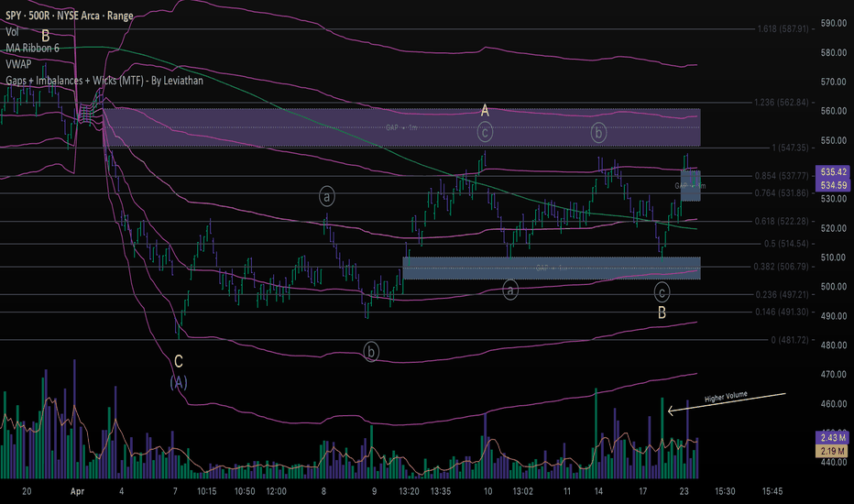Select the Vol indicator legend
Viewport: 854px width, 504px height.
coord(12,31)
